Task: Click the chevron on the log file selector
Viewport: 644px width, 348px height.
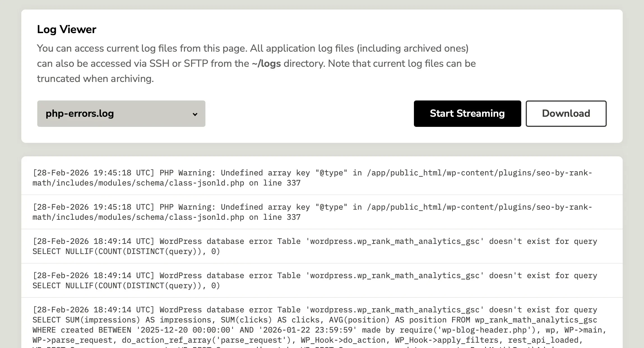Action: 195,114
